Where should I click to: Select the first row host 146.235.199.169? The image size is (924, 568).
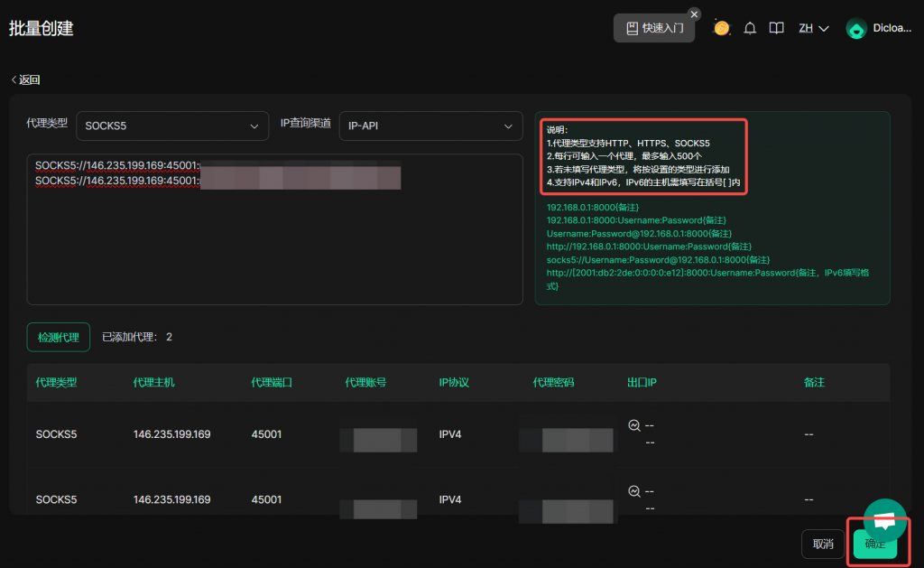tap(171, 434)
